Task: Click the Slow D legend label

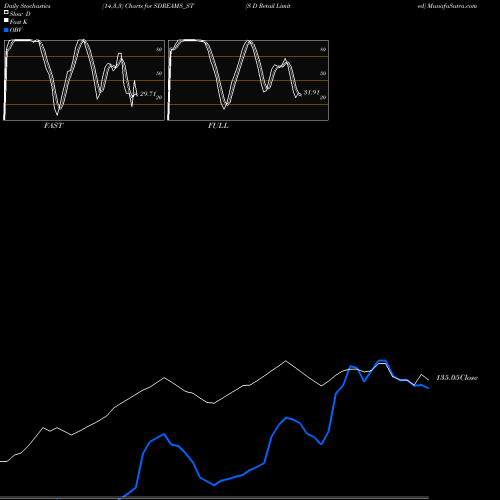Action: pyautogui.click(x=20, y=14)
